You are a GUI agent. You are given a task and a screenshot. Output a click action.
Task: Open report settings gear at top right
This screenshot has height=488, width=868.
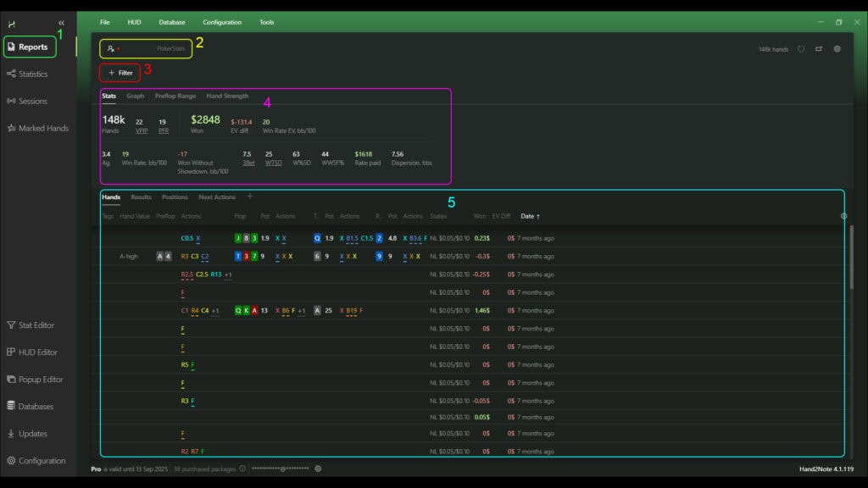tap(837, 49)
